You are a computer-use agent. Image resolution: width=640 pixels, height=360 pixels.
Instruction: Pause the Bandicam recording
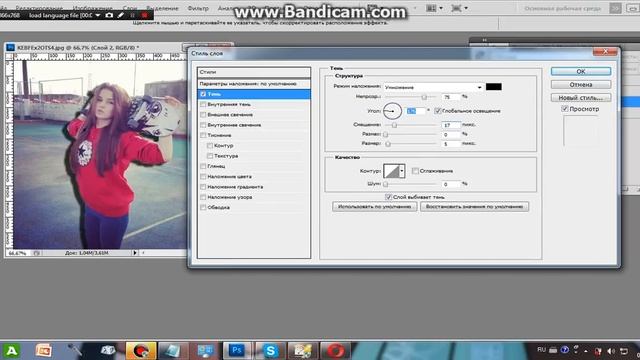click(132, 15)
